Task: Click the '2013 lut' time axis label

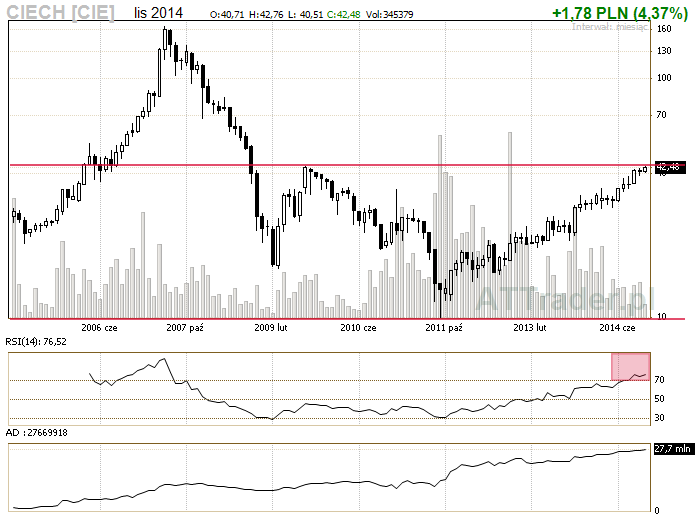Action: point(530,328)
